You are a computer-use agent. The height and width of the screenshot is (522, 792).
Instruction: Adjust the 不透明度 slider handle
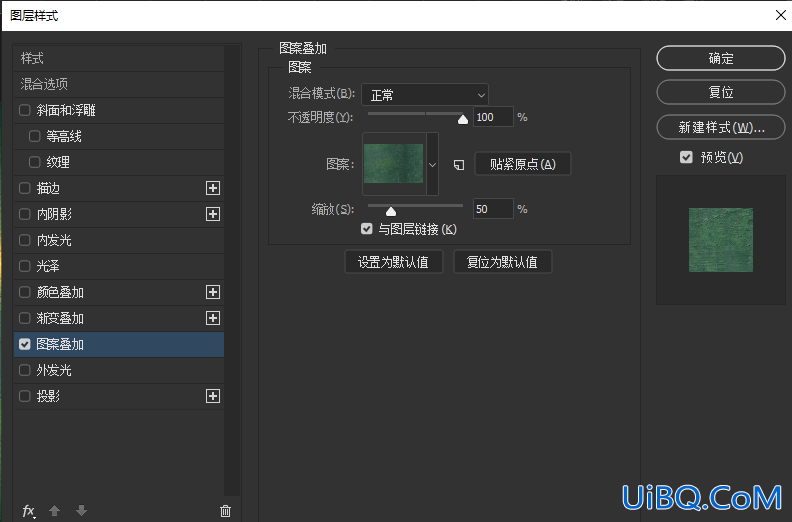463,119
